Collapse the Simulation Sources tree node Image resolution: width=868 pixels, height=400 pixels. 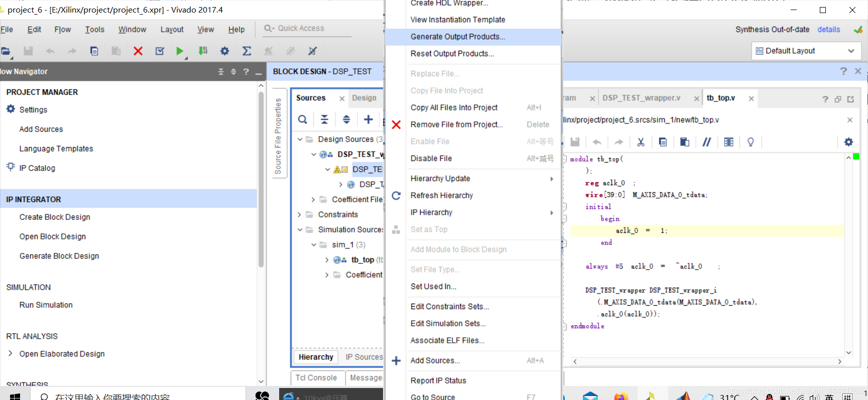point(300,229)
